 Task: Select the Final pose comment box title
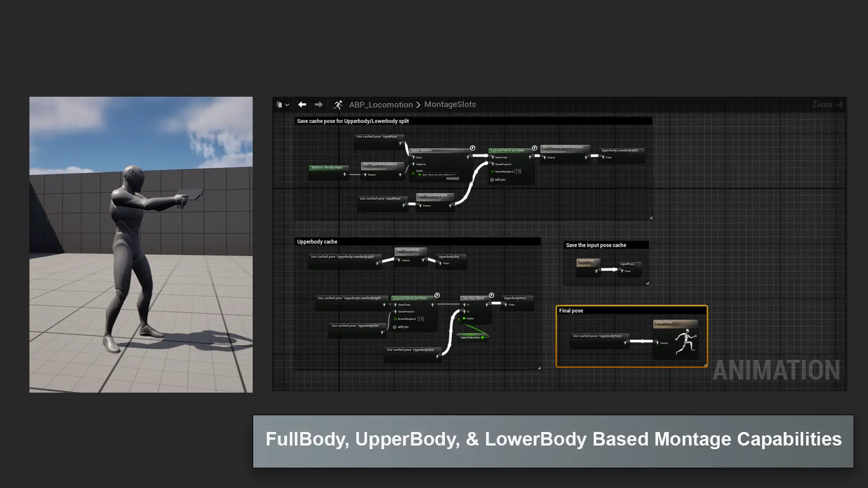pyautogui.click(x=571, y=311)
